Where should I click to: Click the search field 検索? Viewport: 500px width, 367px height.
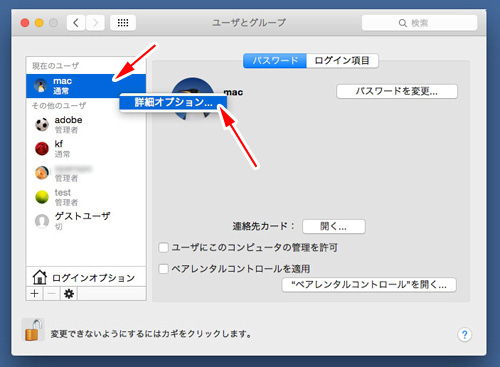point(419,23)
